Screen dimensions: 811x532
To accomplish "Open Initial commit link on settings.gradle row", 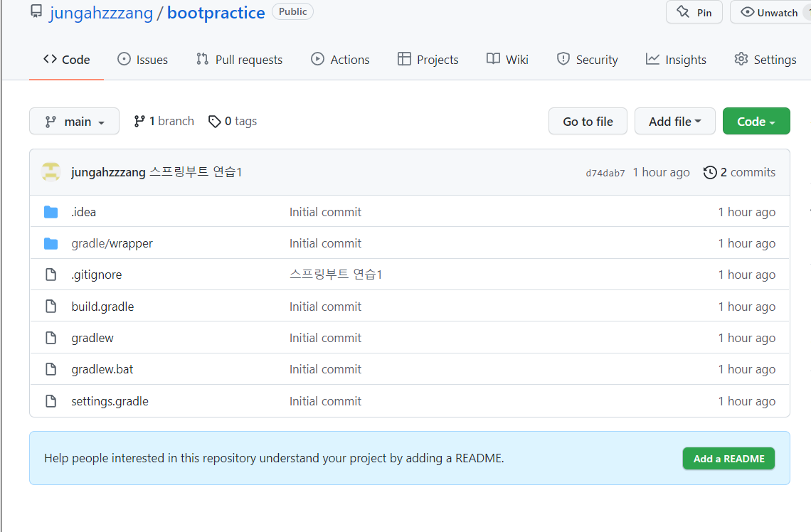I will tap(325, 401).
